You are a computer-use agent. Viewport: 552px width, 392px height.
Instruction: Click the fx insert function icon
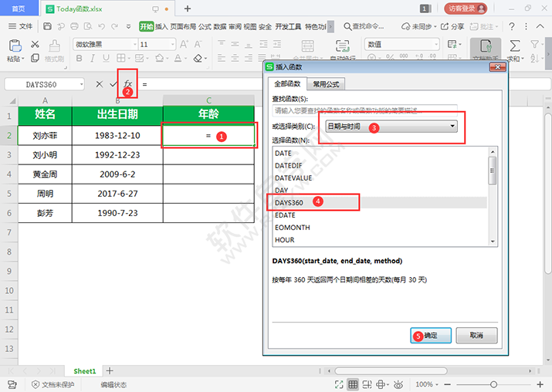[127, 84]
